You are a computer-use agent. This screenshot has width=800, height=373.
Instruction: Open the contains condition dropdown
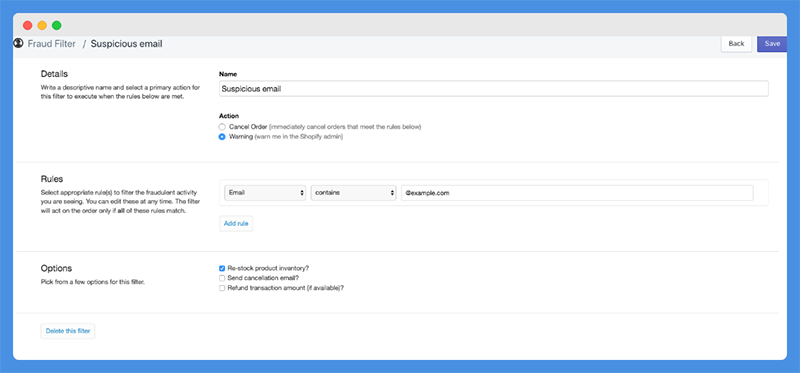354,193
